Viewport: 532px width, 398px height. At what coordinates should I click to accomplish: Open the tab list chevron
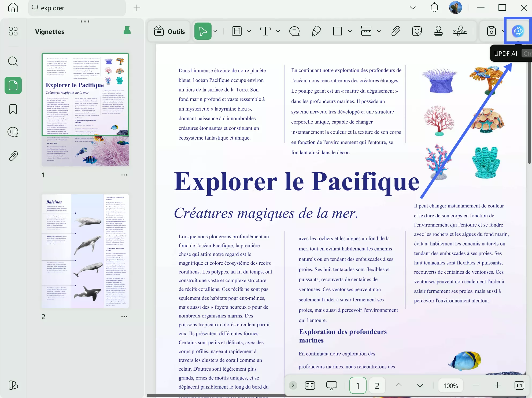pyautogui.click(x=413, y=8)
